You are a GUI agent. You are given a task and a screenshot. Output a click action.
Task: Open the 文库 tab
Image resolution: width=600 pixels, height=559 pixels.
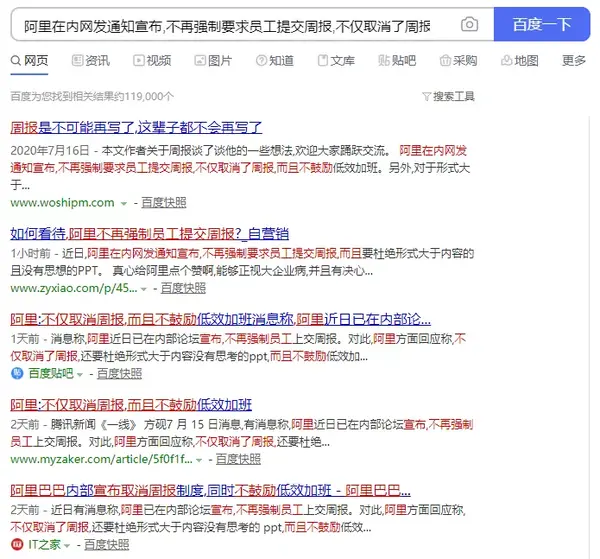(336, 60)
